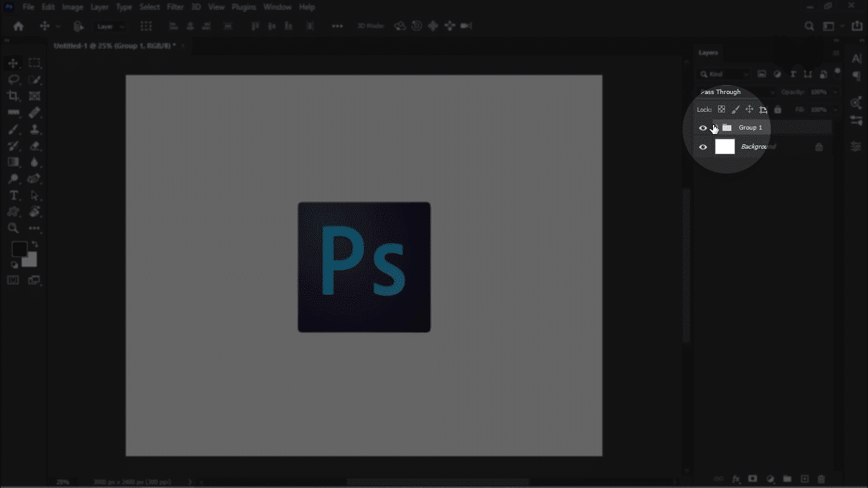Toggle prevent auto-nesting artboard lock
868x488 pixels.
(x=763, y=109)
